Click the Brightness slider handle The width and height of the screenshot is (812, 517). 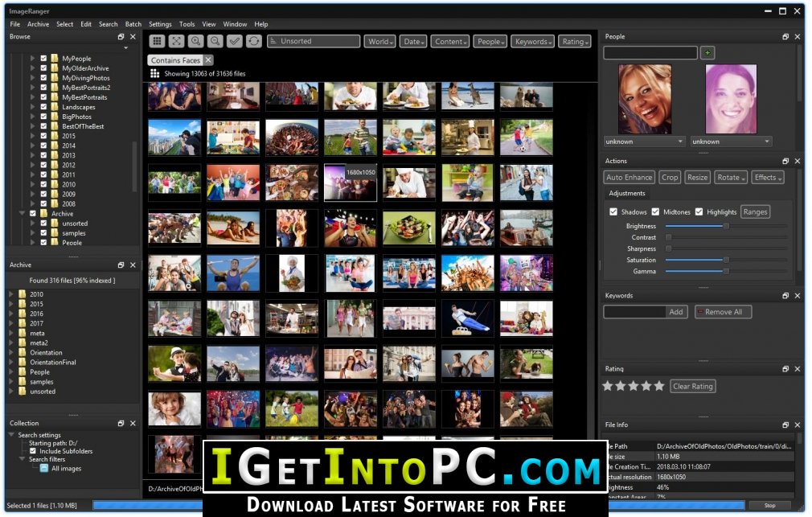[726, 226]
